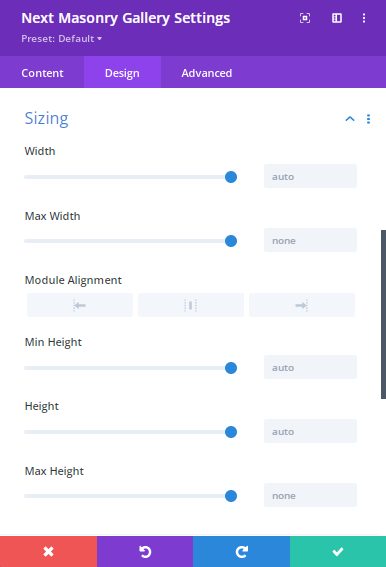Click the blue redo arrow button

[241, 551]
